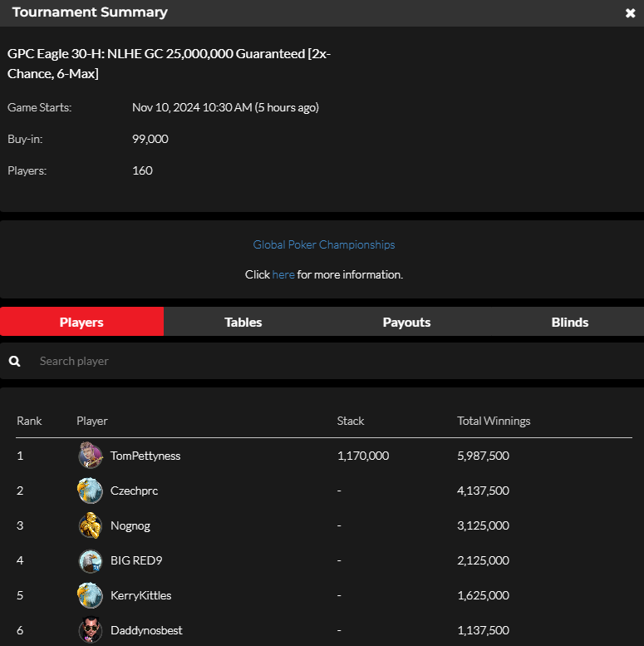Select player name TomPettyness
This screenshot has height=646, width=644.
[145, 456]
